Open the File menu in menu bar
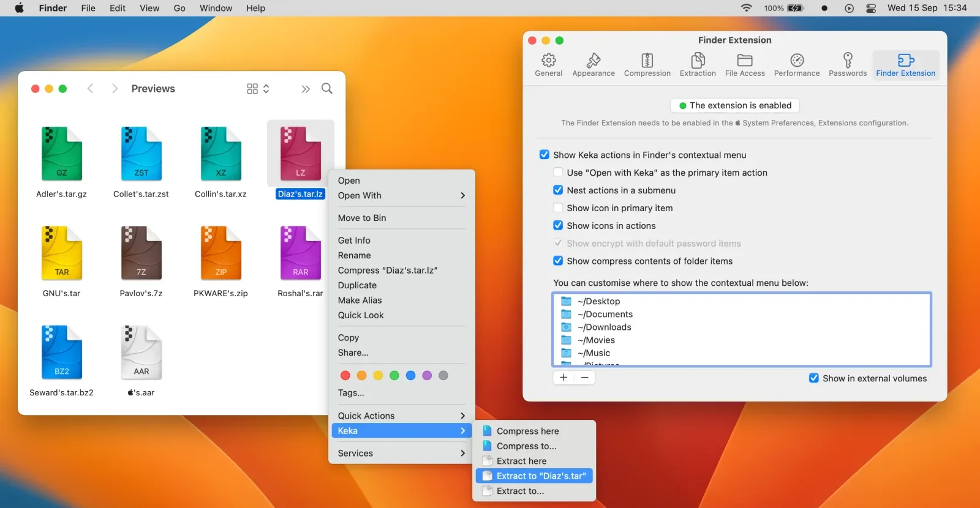This screenshot has width=980, height=508. pyautogui.click(x=88, y=8)
